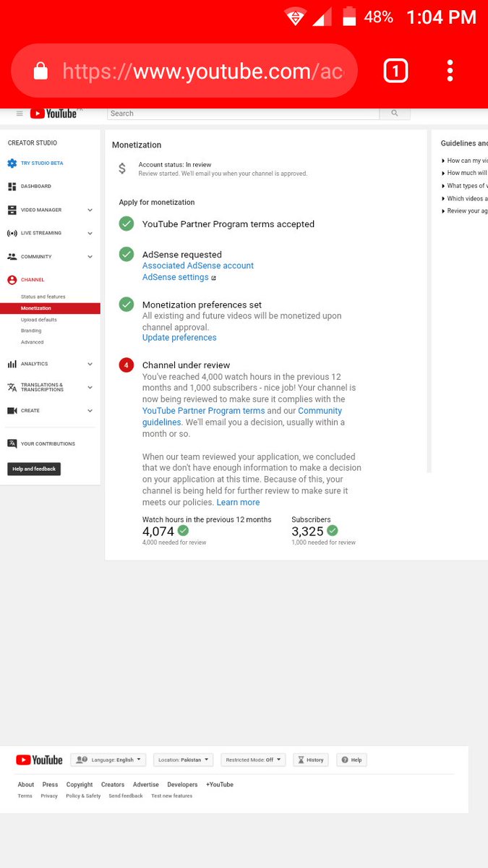The image size is (488, 868).
Task: Open the YouTube hamburger guide menu
Action: click(20, 114)
